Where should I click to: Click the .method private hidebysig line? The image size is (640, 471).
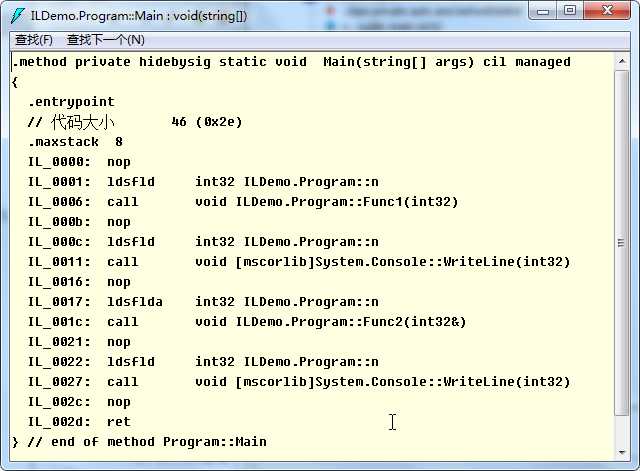[x=291, y=62]
